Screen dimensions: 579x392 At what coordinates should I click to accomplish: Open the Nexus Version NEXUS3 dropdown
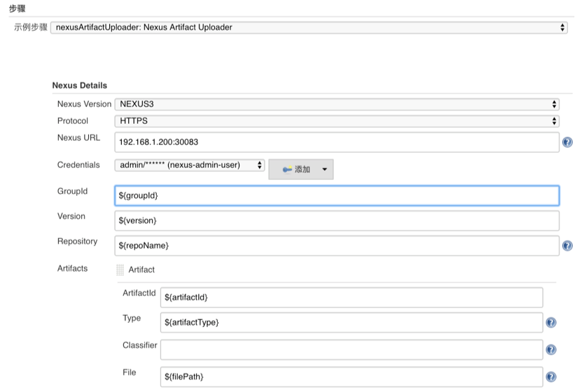coord(337,104)
